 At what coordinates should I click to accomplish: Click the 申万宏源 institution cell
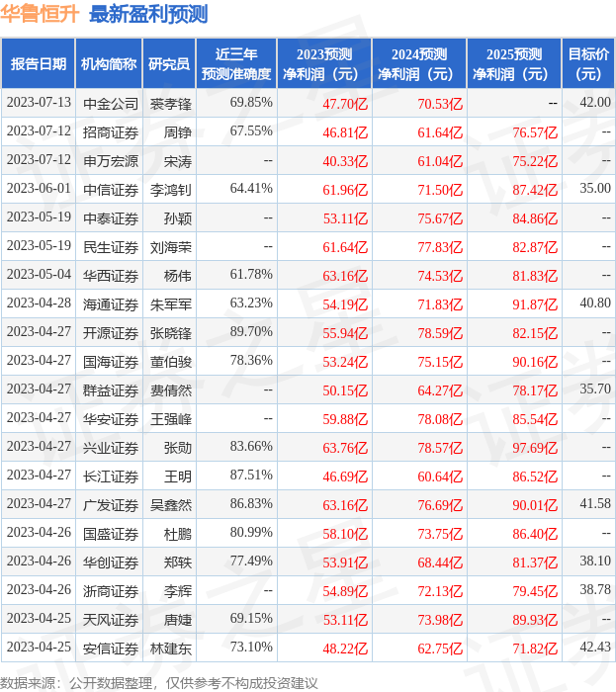pyautogui.click(x=111, y=161)
